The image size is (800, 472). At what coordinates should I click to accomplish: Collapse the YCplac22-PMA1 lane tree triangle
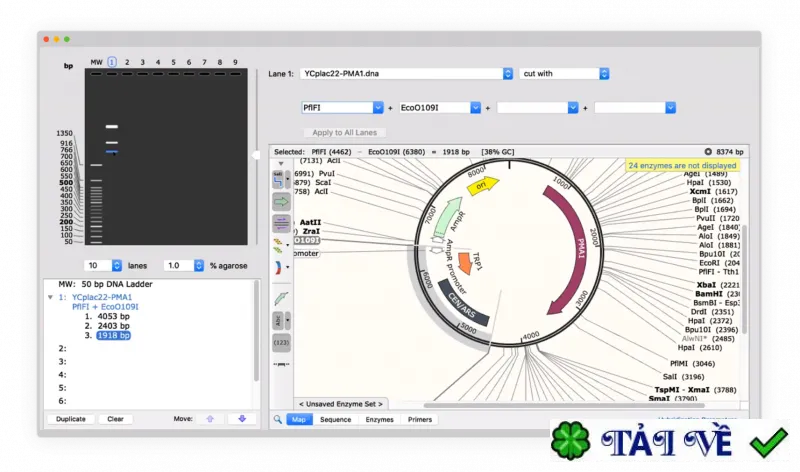50,297
